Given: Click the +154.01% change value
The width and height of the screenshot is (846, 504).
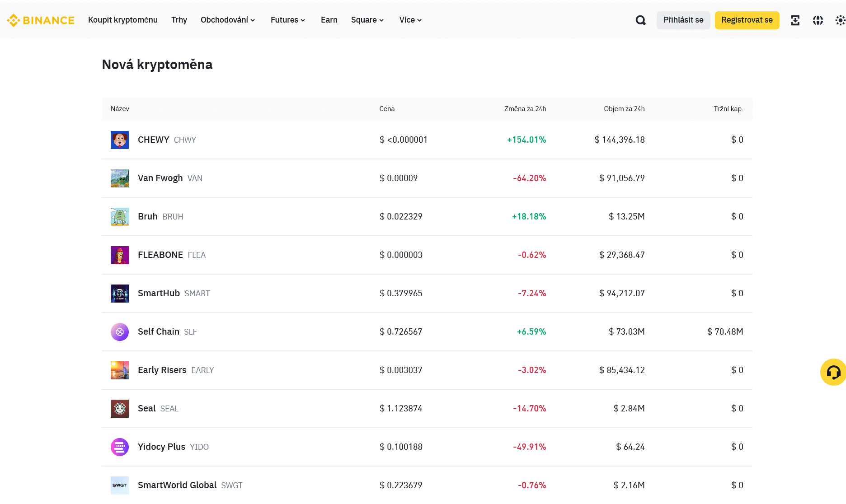Looking at the screenshot, I should click(526, 140).
